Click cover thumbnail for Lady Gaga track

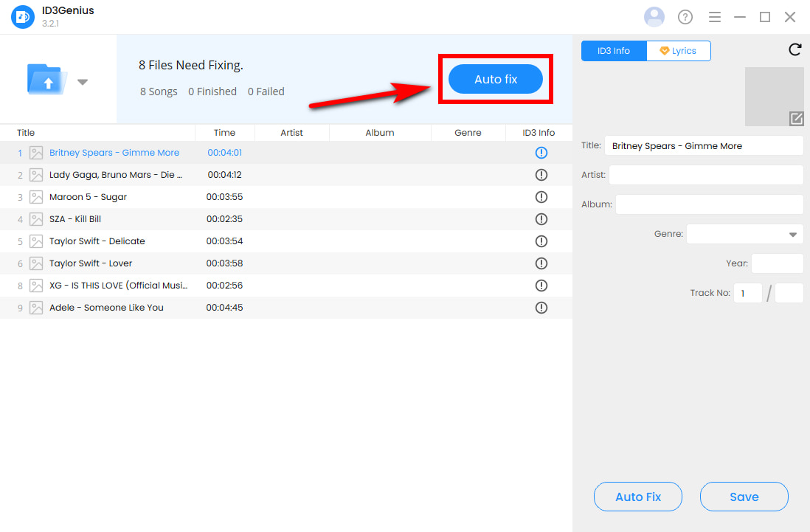(36, 175)
